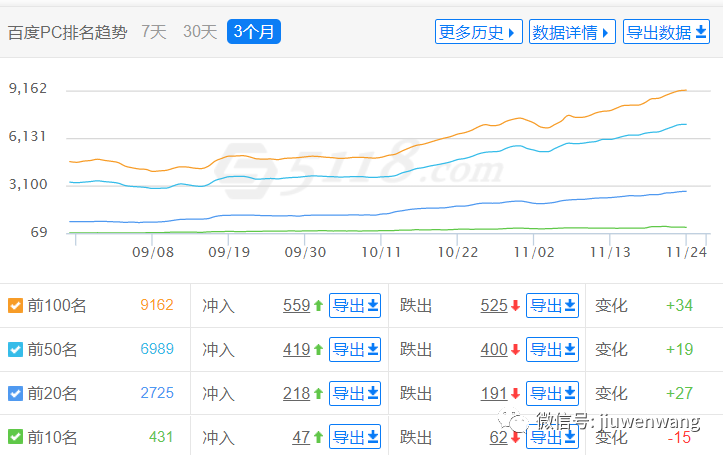Screen dimensions: 723x455
Task: Click the 6989 value in 前50名 row
Action: click(157, 349)
